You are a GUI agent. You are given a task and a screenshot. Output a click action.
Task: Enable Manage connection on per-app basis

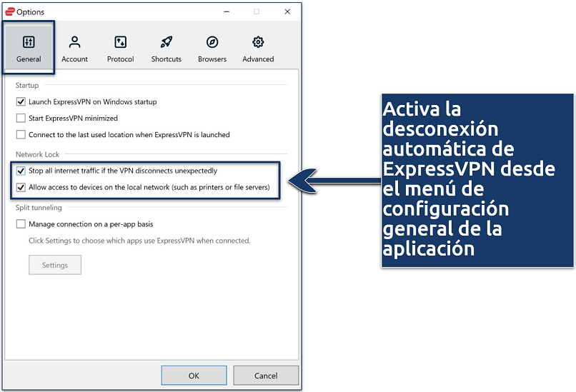pos(21,224)
